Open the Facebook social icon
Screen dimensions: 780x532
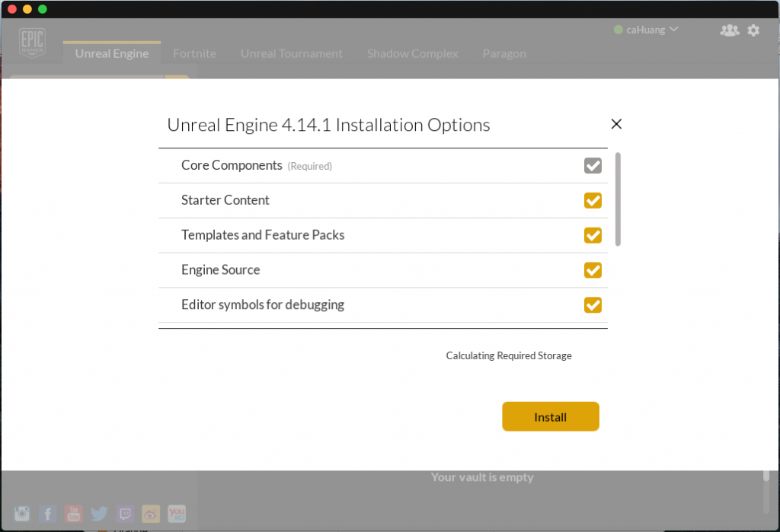click(48, 513)
